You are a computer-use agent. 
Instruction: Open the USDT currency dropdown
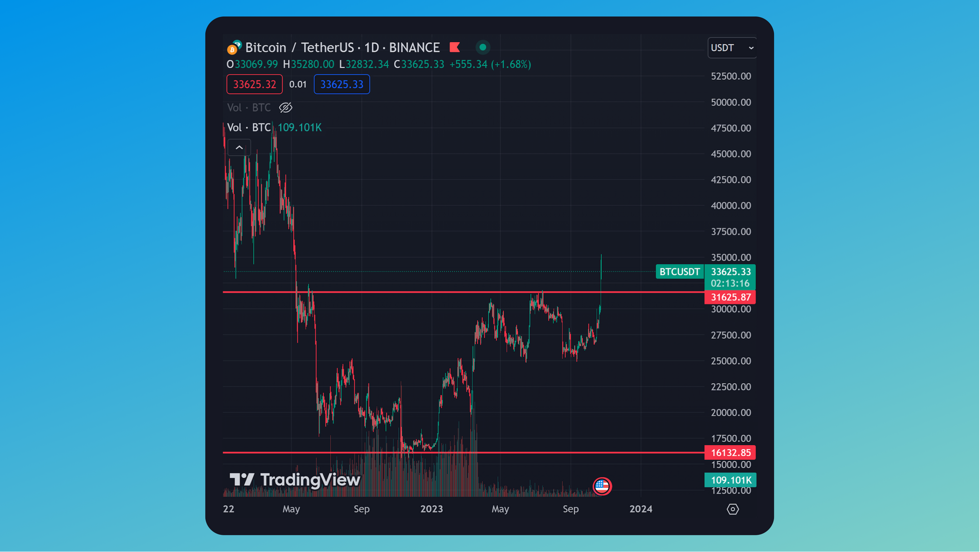tap(732, 48)
